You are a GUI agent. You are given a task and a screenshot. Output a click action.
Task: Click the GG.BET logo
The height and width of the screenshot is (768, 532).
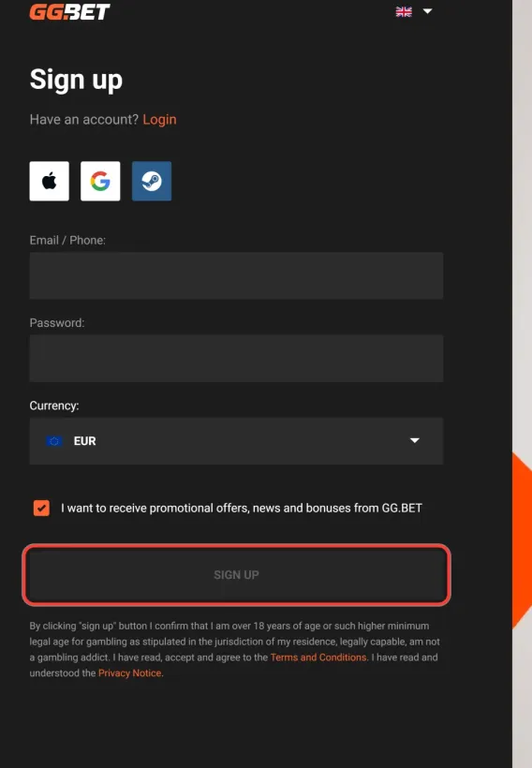click(x=69, y=12)
